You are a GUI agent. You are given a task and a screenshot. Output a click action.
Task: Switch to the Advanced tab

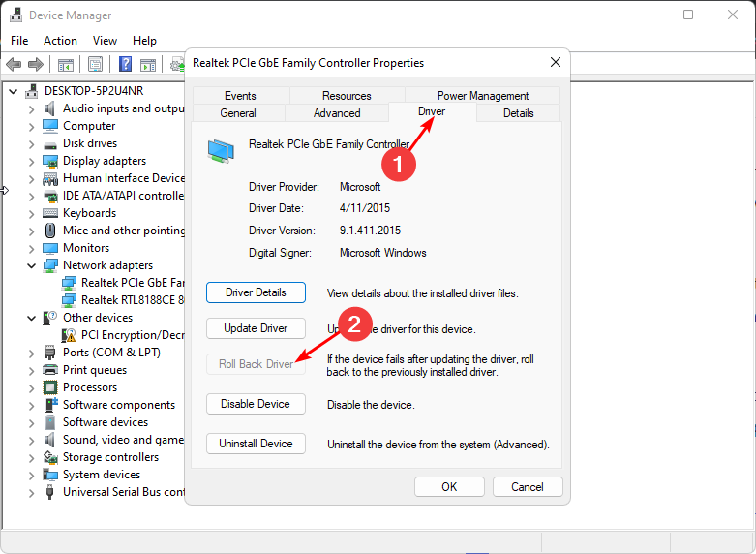coord(337,113)
